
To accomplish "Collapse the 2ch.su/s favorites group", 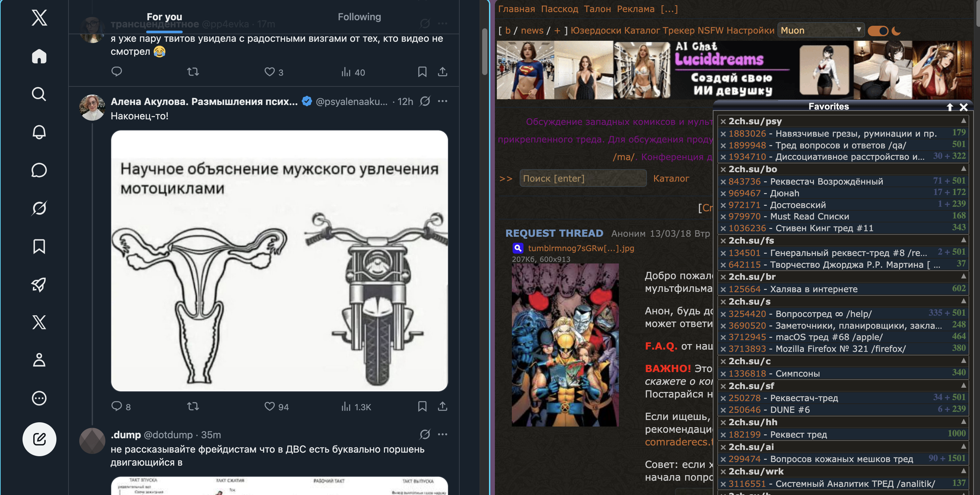I will pyautogui.click(x=963, y=301).
